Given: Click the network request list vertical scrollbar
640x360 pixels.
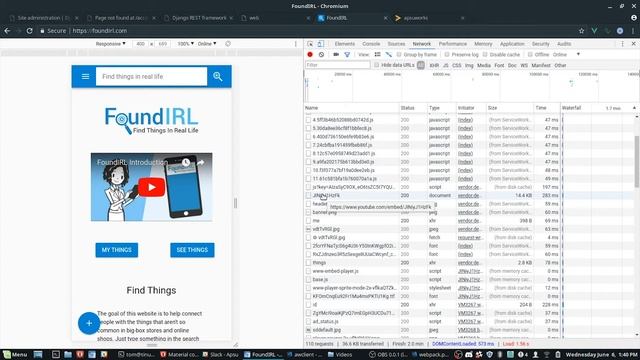Looking at the screenshot, I should pos(637,161).
